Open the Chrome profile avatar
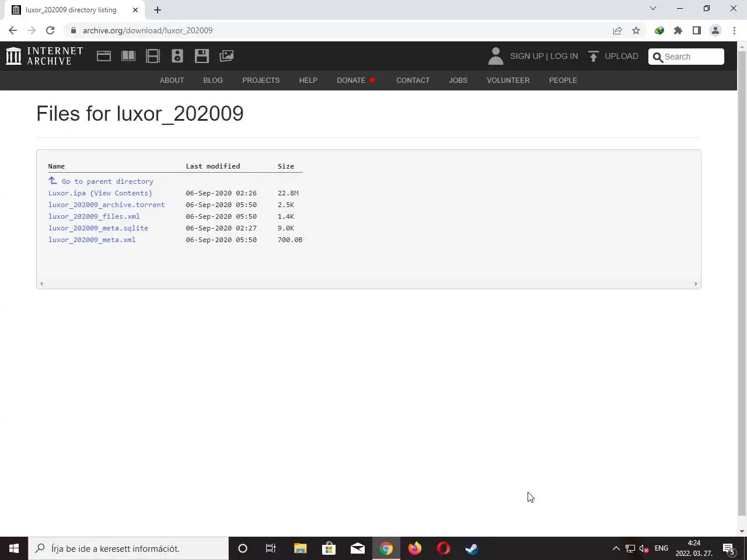 (x=715, y=30)
